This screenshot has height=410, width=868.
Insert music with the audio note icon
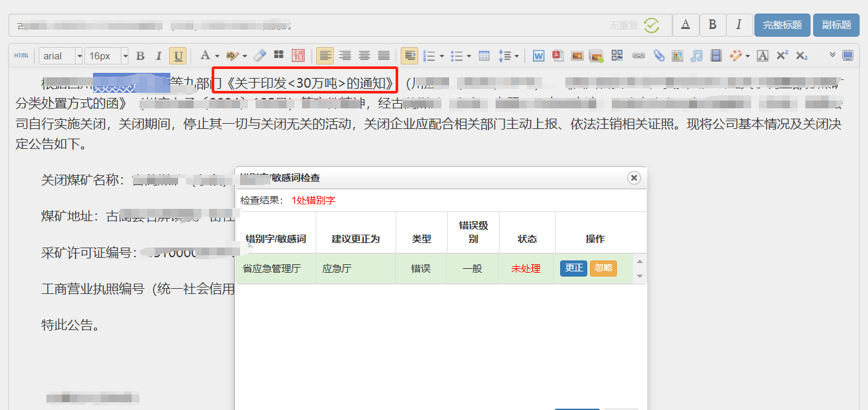coord(696,56)
